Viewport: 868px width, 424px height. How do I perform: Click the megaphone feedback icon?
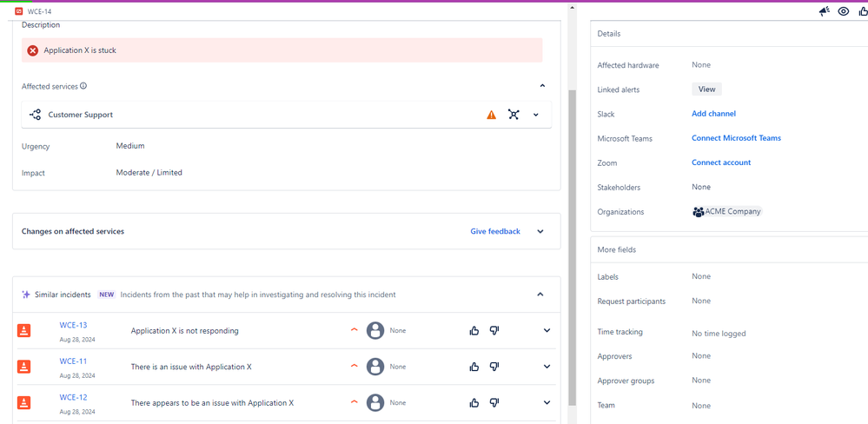pos(825,11)
